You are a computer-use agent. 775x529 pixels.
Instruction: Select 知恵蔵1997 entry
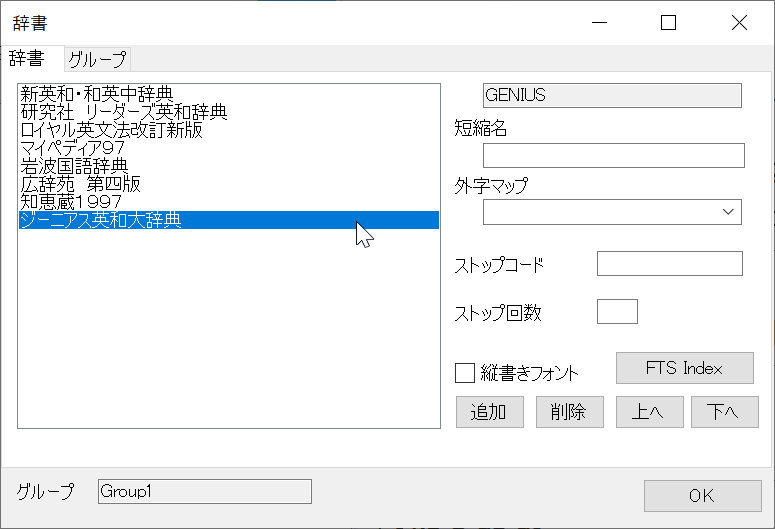(x=229, y=202)
